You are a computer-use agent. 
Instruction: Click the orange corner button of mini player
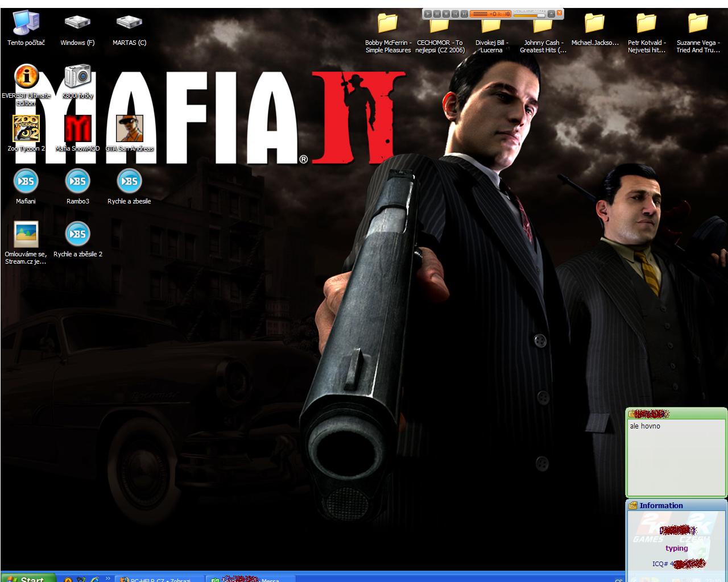coord(559,13)
